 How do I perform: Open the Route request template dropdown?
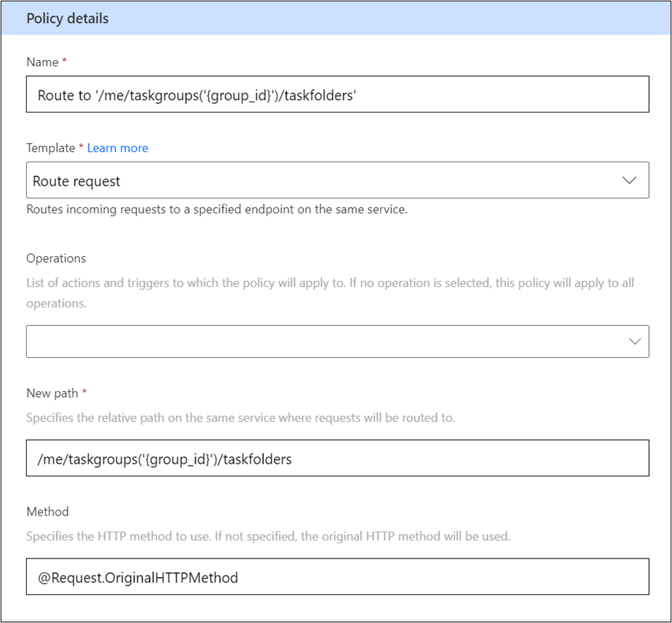(x=338, y=180)
